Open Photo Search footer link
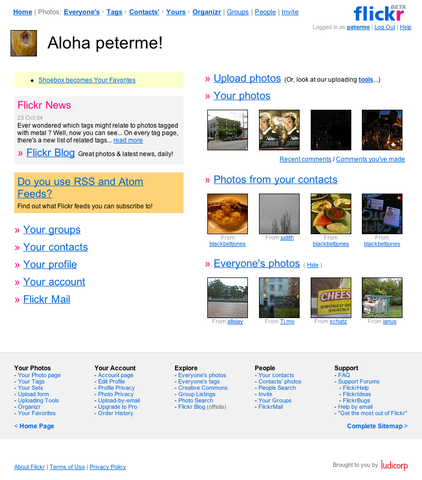This screenshot has height=480, width=422. [195, 400]
